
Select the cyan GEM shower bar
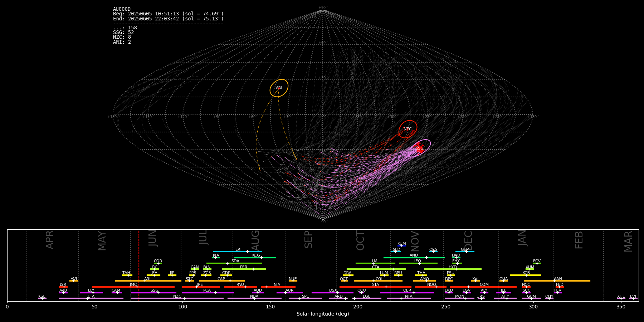click(465, 252)
